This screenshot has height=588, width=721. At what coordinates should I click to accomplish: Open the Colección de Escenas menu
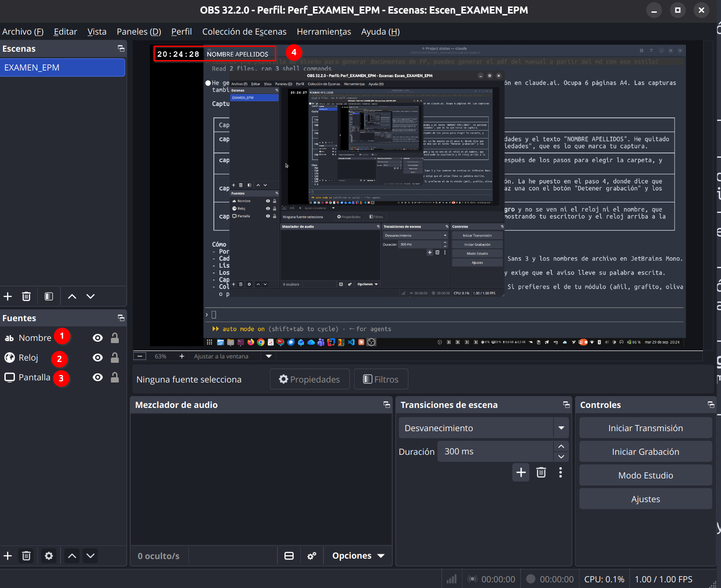(x=244, y=32)
